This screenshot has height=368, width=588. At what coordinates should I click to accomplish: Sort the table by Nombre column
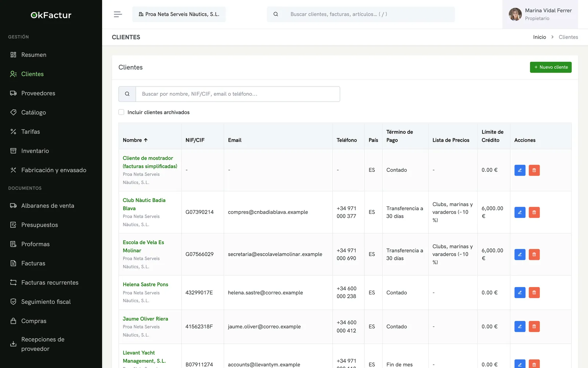coord(135,140)
